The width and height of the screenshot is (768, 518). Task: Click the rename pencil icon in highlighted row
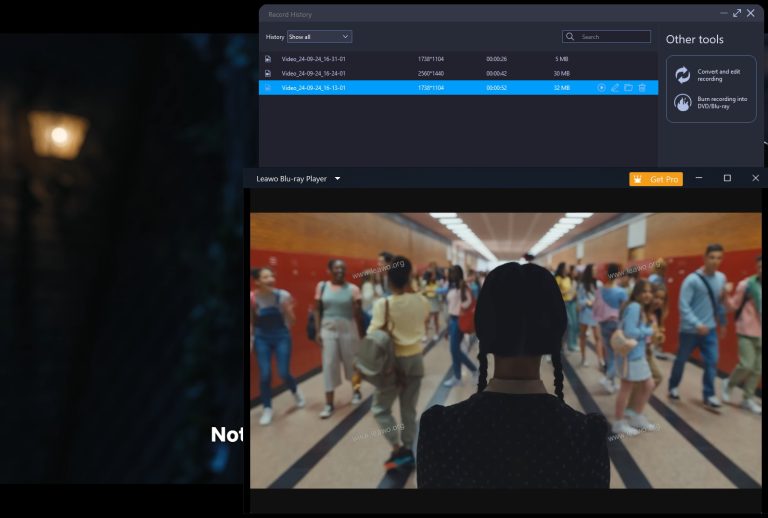615,88
